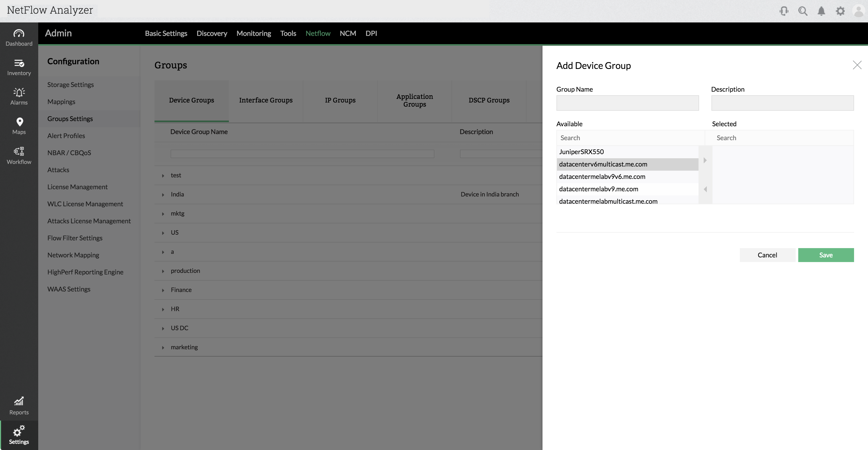Expand the US DC group row
Screen dimensions: 868x450
[163, 328]
